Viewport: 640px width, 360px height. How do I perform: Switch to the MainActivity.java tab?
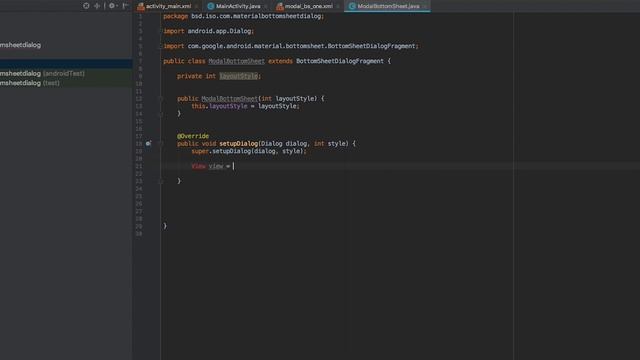coord(238,6)
